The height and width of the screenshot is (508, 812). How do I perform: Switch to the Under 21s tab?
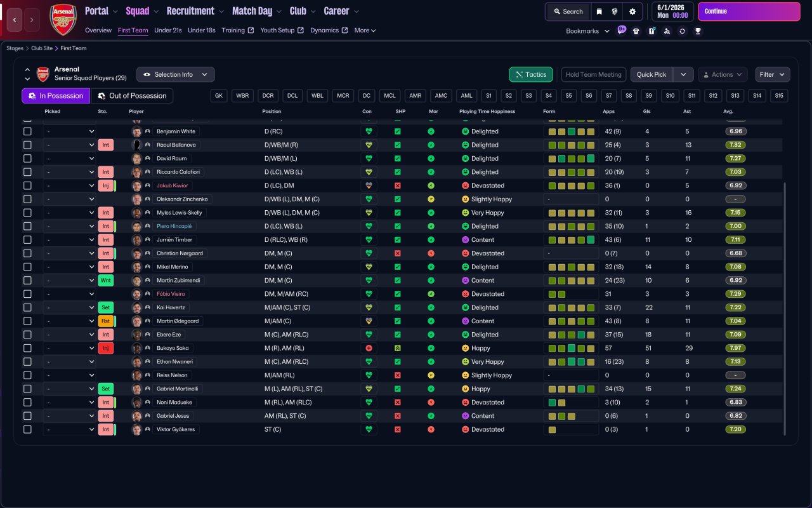pyautogui.click(x=168, y=30)
